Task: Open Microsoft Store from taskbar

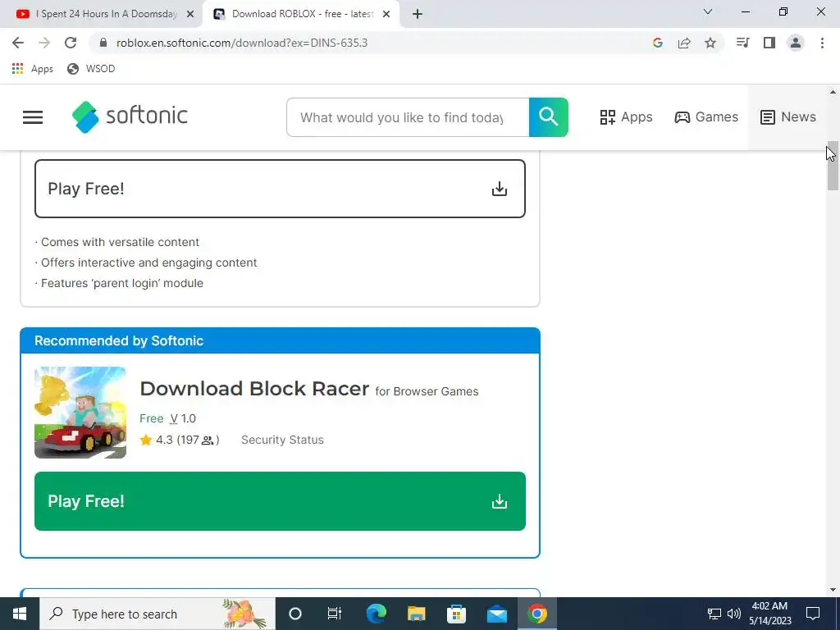Action: pos(456,614)
